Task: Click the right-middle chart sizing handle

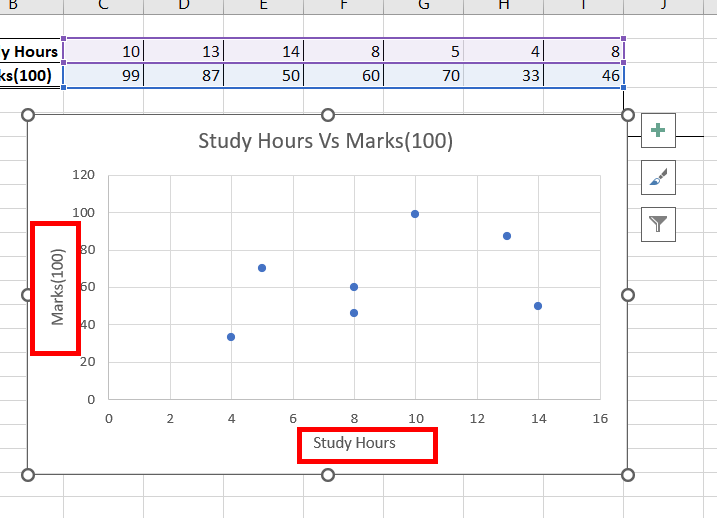Action: 628,295
